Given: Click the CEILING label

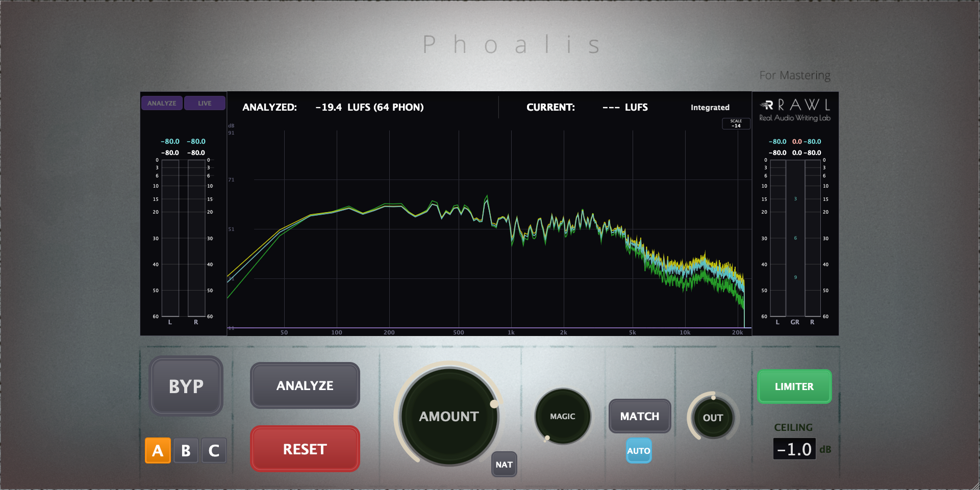Looking at the screenshot, I should (793, 427).
